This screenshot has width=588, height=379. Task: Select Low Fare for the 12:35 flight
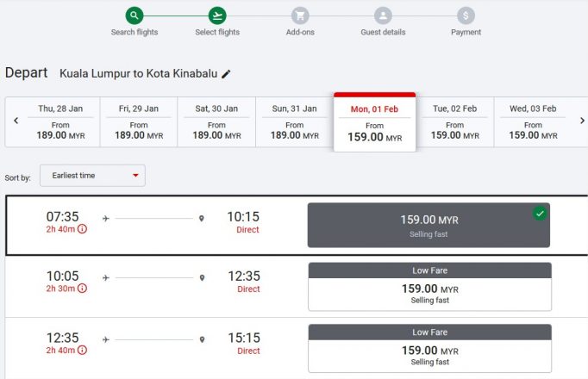tap(429, 348)
